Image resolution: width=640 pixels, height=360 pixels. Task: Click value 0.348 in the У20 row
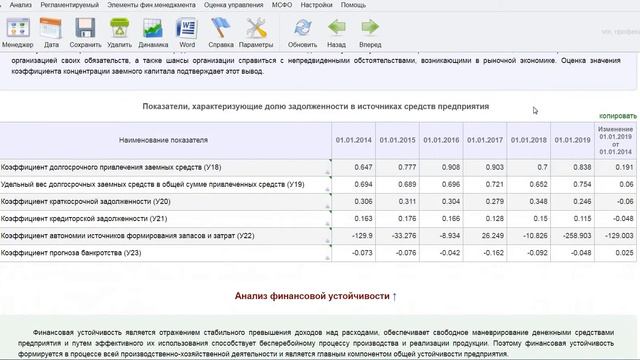538,202
